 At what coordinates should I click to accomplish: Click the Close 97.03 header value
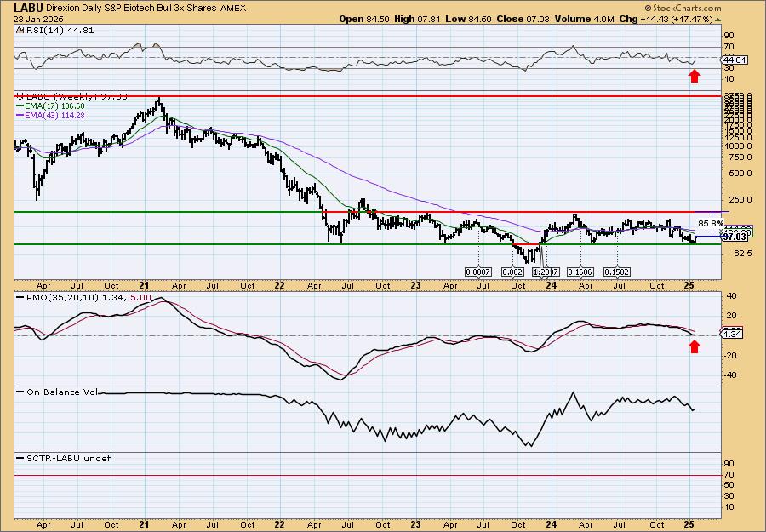pyautogui.click(x=523, y=19)
